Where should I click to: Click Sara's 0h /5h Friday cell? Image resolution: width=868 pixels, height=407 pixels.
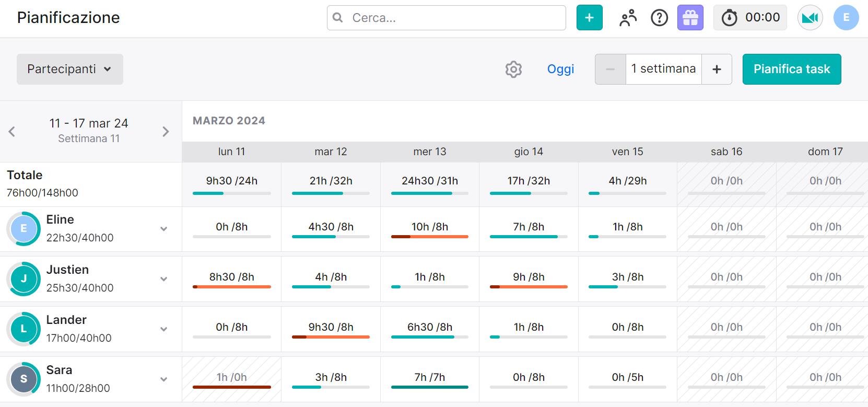point(628,379)
